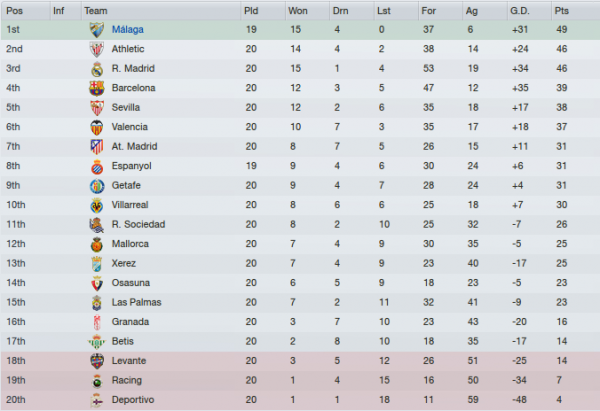Click the Levante crest icon
The width and height of the screenshot is (600, 411).
[97, 361]
